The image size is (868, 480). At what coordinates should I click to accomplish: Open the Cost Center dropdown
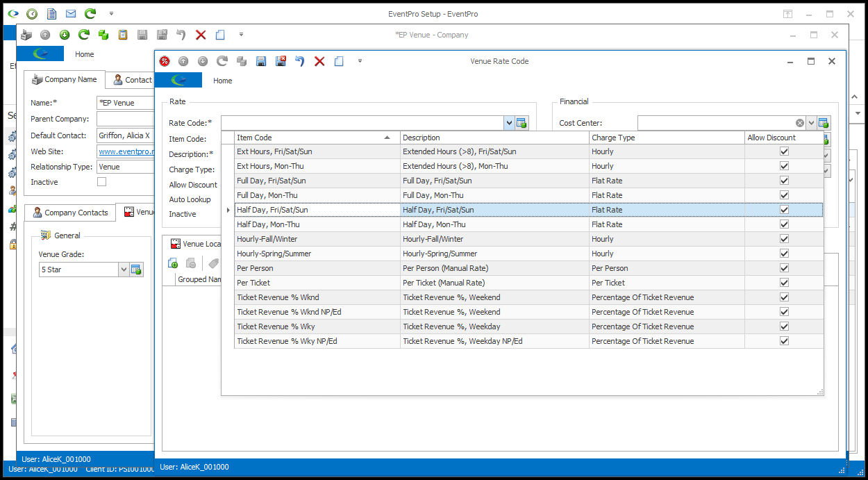[x=811, y=123]
